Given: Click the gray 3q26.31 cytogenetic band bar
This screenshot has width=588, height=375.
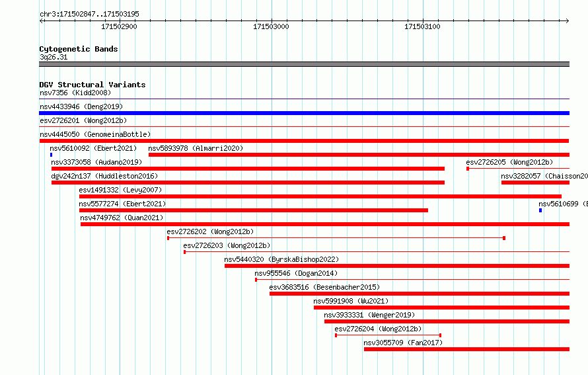Looking at the screenshot, I should point(304,64).
